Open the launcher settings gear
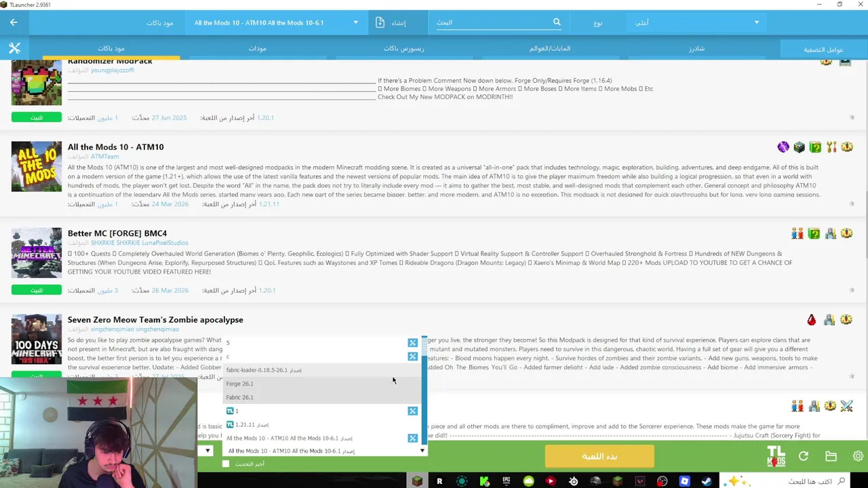The height and width of the screenshot is (488, 868). click(x=858, y=456)
